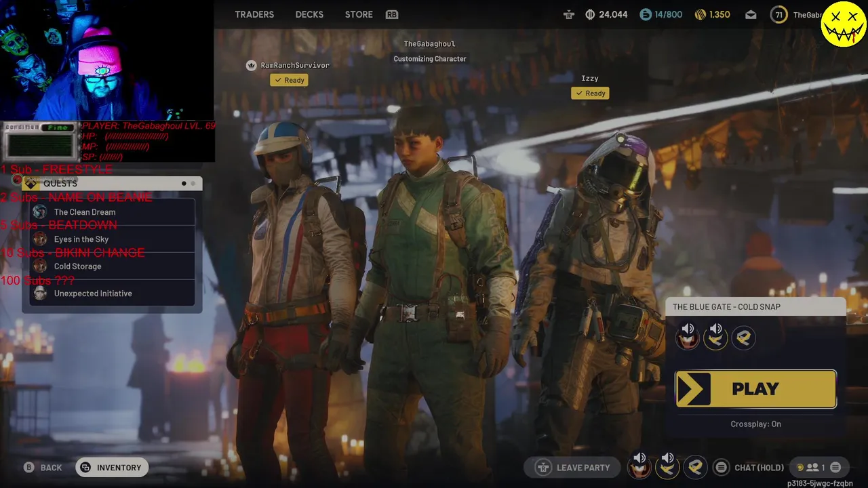Image resolution: width=868 pixels, height=488 pixels.
Task: Select the second Quests page dot
Action: (x=193, y=184)
